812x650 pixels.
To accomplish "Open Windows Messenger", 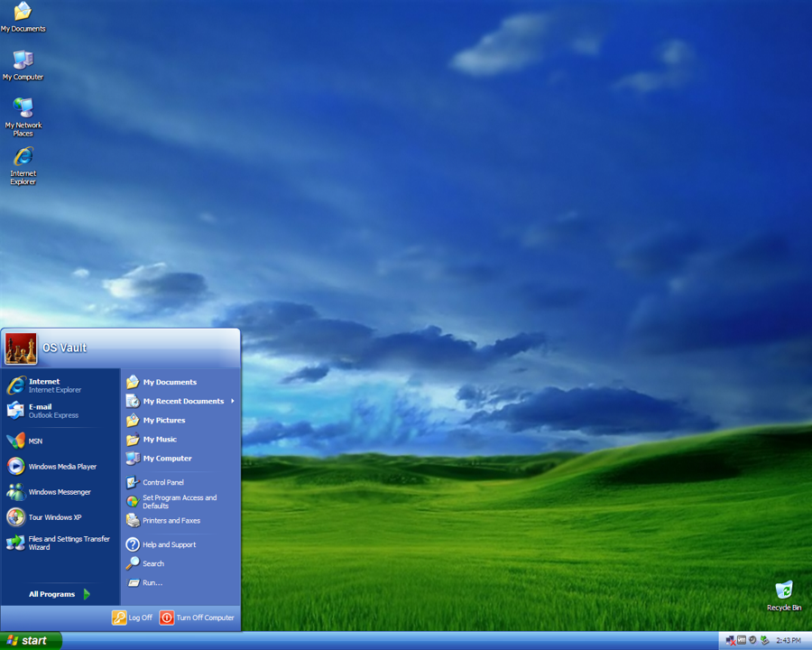I will (60, 491).
